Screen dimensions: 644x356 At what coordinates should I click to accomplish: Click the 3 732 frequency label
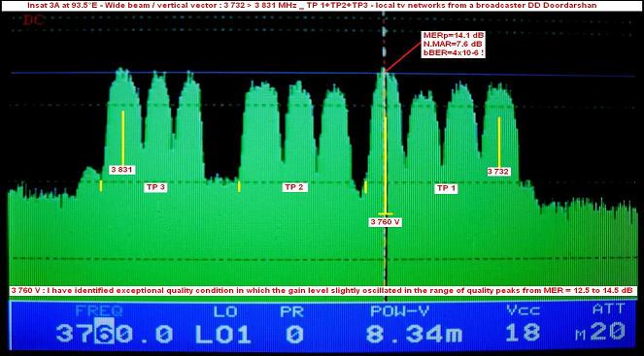click(x=499, y=172)
